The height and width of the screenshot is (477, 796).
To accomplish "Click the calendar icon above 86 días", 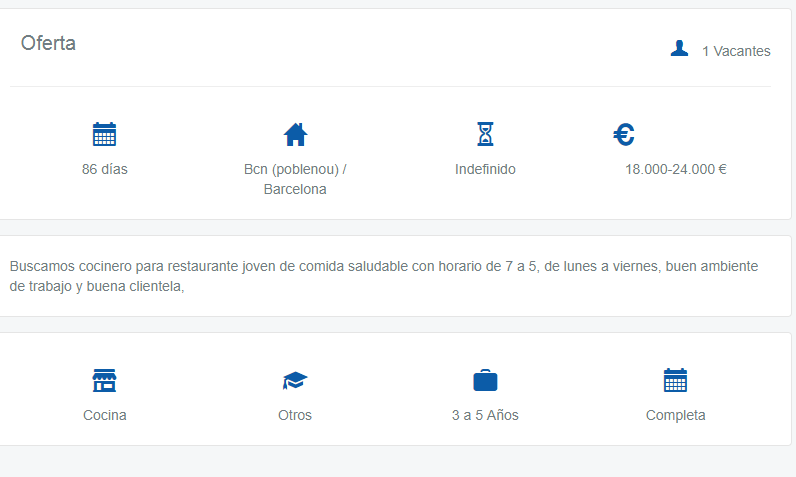I will point(104,134).
